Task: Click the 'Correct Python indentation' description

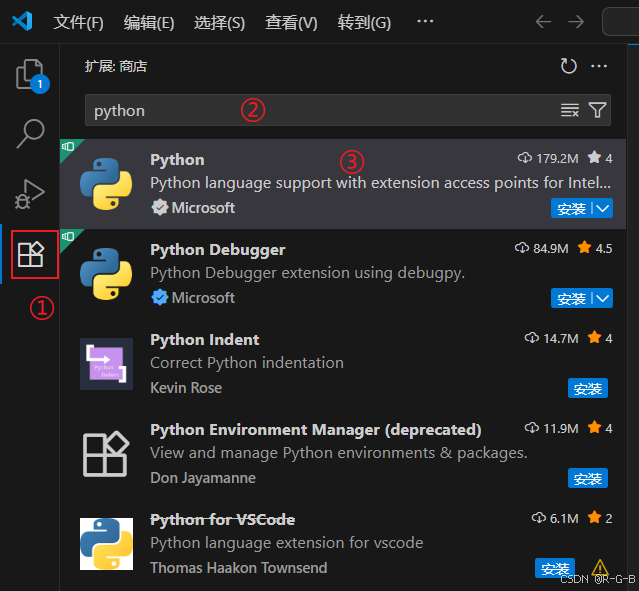Action: pyautogui.click(x=247, y=363)
